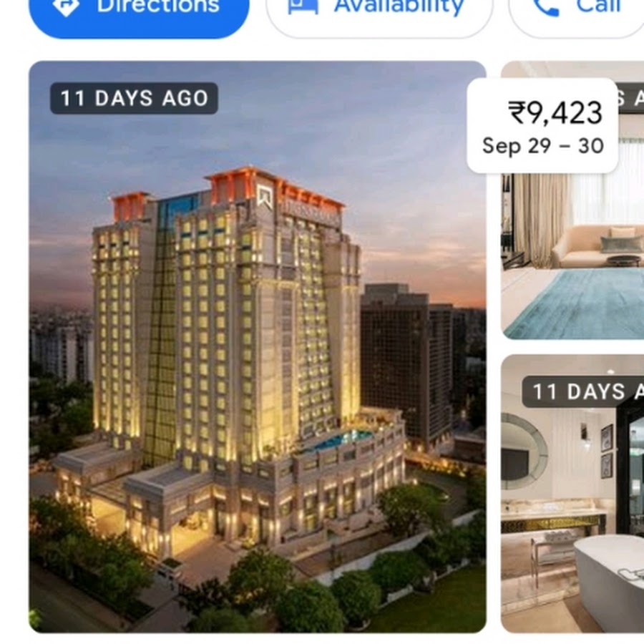This screenshot has height=644, width=644.
Task: Click the hotel logo emblem atop the tower
Action: [265, 197]
